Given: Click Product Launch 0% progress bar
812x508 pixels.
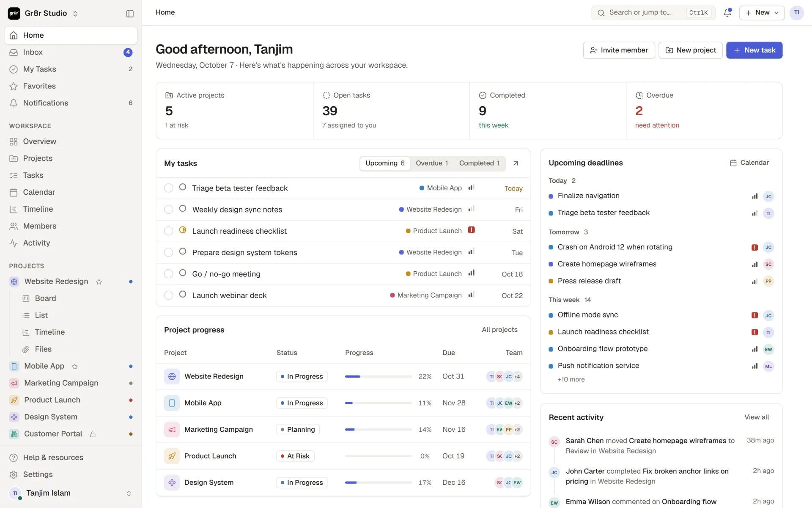Looking at the screenshot, I should (x=379, y=456).
